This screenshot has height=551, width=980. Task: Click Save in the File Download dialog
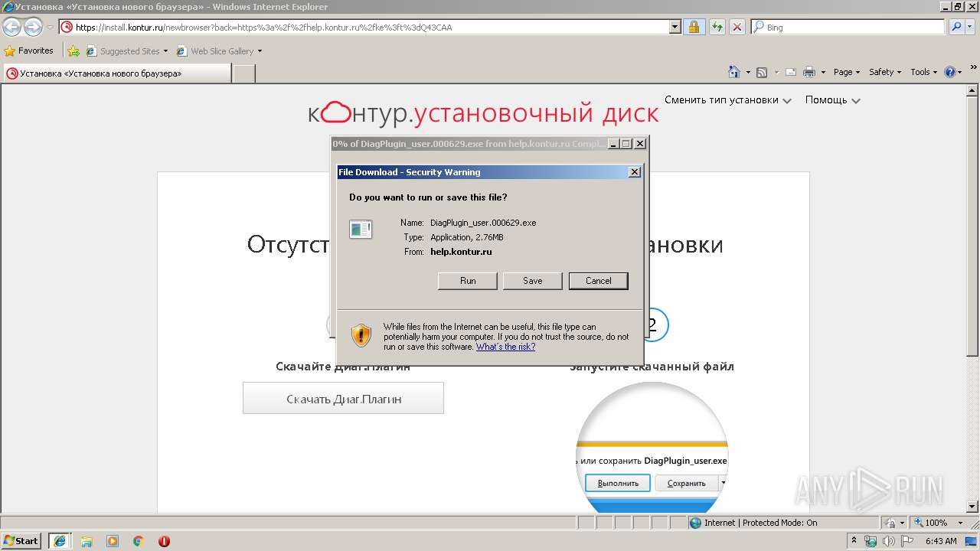533,281
